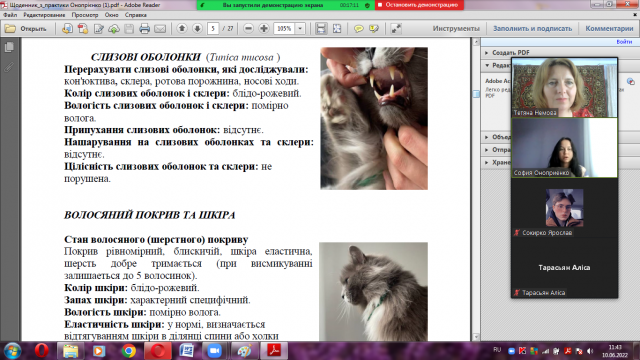The image size is (640, 360).
Task: Expand the Хранение section
Action: 498,162
